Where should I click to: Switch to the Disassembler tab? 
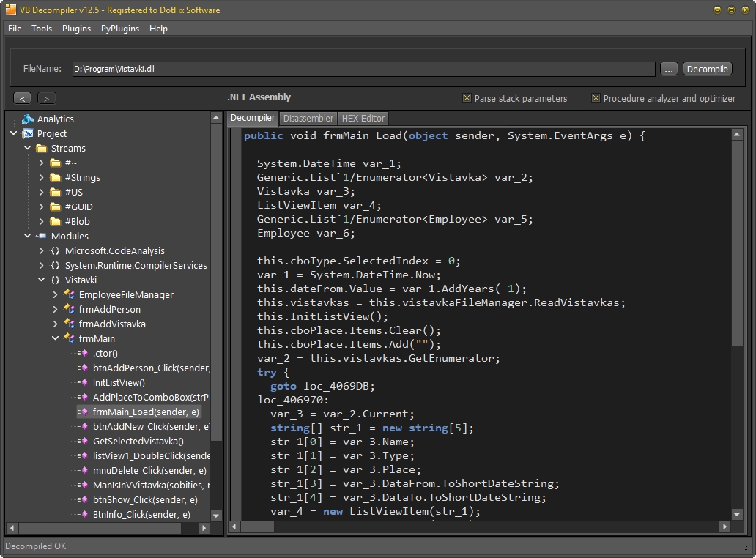click(x=308, y=118)
